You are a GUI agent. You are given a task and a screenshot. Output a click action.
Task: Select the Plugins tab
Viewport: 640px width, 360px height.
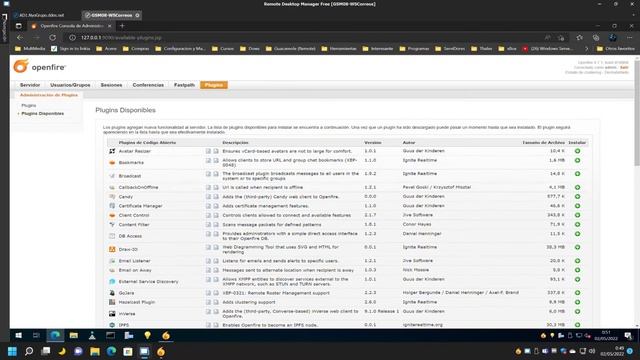[x=214, y=85]
